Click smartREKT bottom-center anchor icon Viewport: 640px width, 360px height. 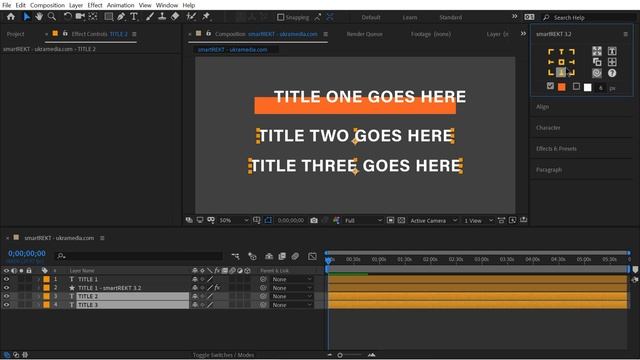coord(561,73)
